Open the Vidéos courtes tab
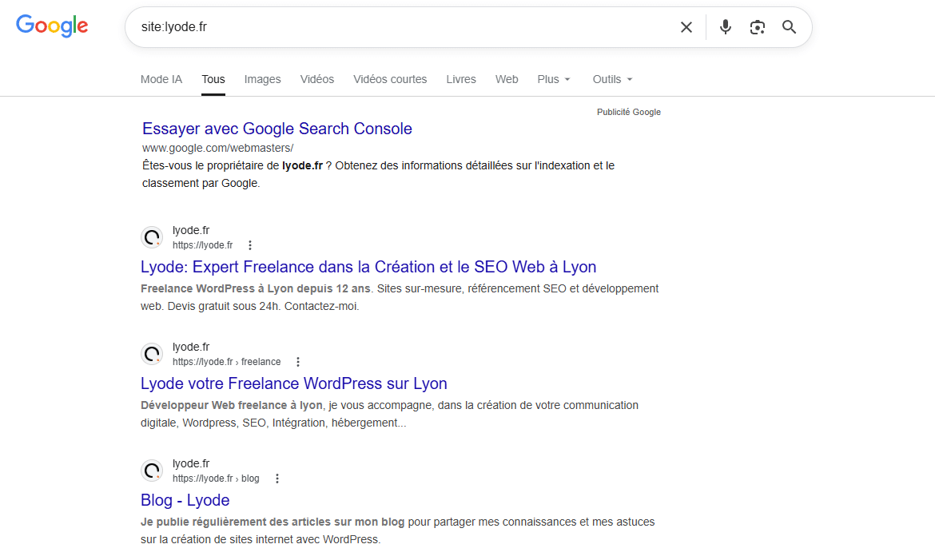Viewport: 935px width, 560px height. [x=390, y=79]
